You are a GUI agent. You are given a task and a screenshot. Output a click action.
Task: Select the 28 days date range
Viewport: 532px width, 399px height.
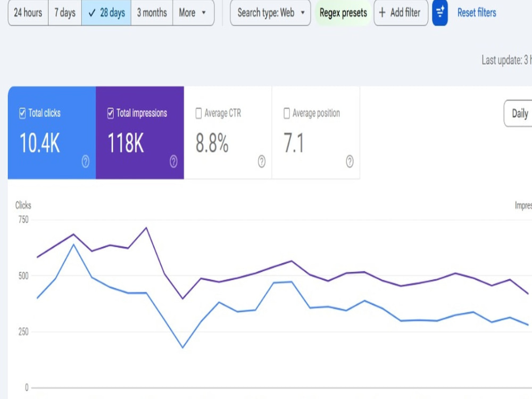click(x=106, y=13)
